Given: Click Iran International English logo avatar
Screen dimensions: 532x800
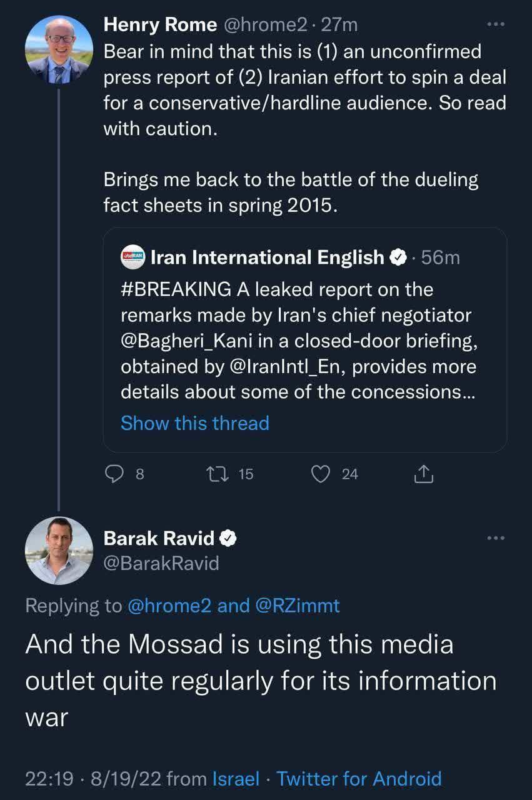Looking at the screenshot, I should pos(133,257).
